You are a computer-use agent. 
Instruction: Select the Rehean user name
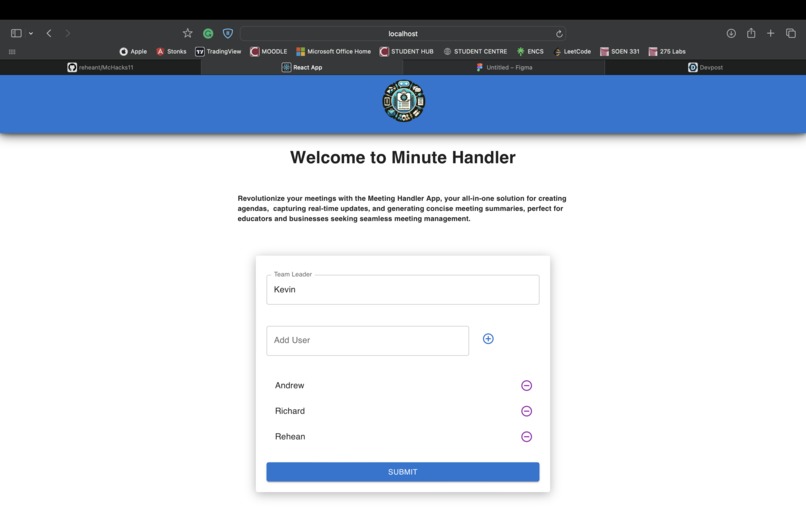pos(290,437)
